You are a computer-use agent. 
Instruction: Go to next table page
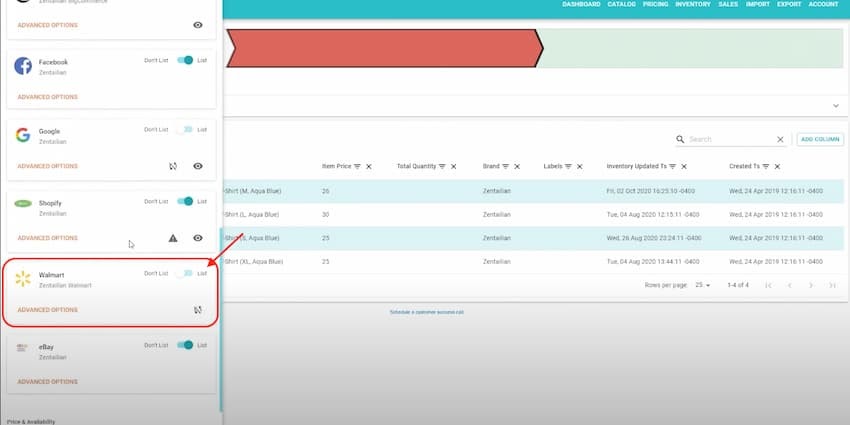pyautogui.click(x=811, y=285)
